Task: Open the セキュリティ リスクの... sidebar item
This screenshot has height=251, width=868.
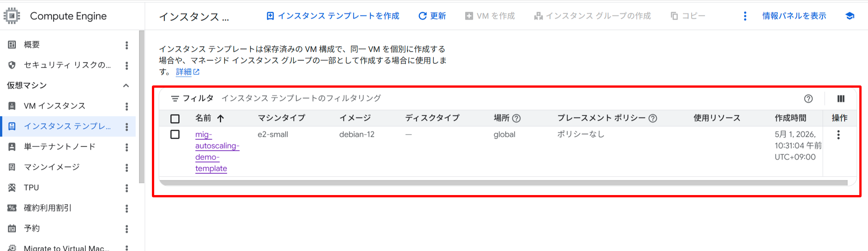Action: (68, 65)
